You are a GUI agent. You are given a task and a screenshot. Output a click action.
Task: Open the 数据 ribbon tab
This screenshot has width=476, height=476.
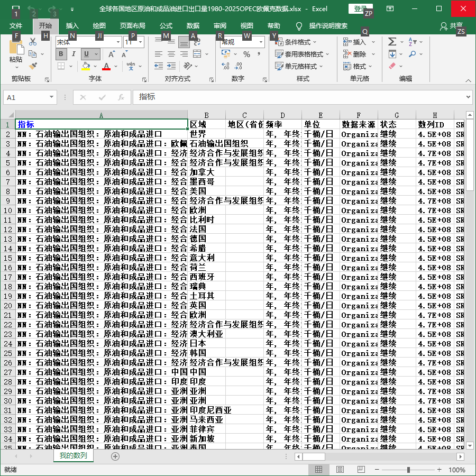coord(193,26)
